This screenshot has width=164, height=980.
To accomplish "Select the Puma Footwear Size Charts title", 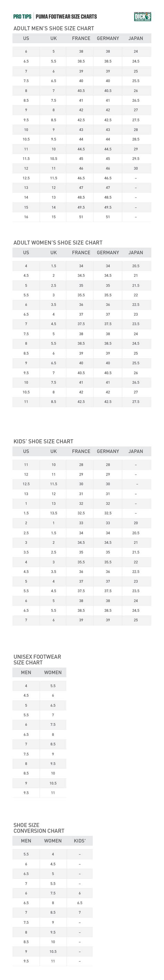I will [66, 17].
